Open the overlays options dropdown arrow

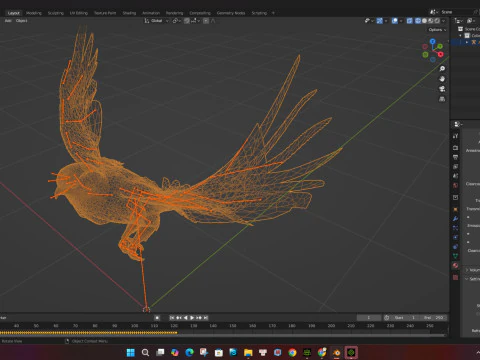click(x=401, y=21)
